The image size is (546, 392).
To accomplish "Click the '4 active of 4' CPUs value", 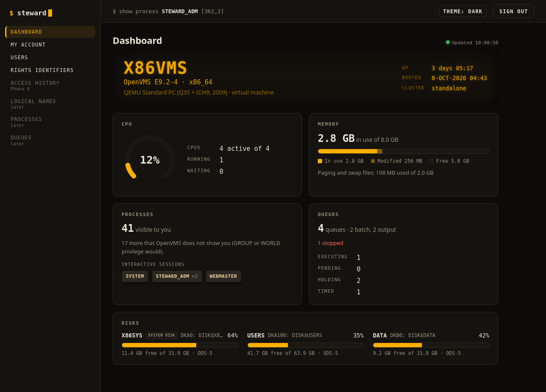I will (x=244, y=149).
